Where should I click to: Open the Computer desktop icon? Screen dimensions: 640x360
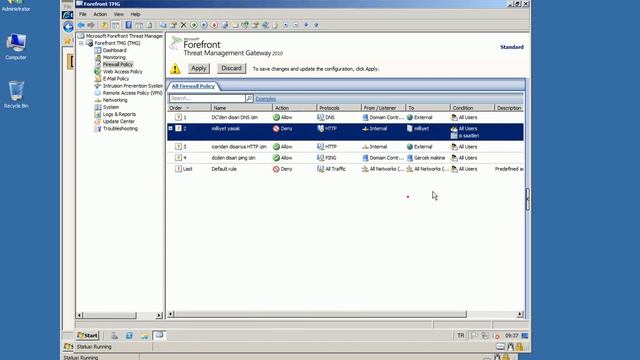tap(16, 47)
